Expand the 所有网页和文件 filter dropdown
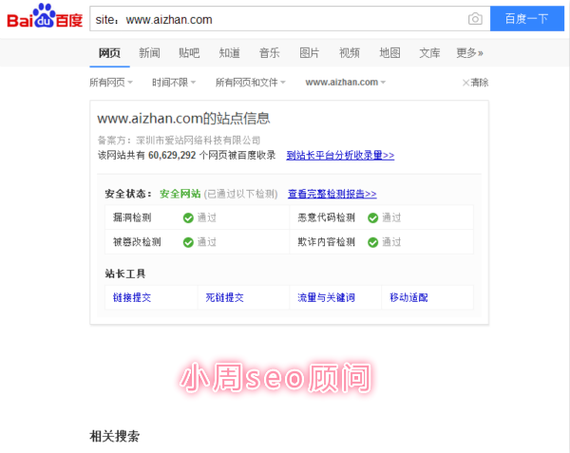Viewport: 570px width, 453px height. (x=250, y=83)
